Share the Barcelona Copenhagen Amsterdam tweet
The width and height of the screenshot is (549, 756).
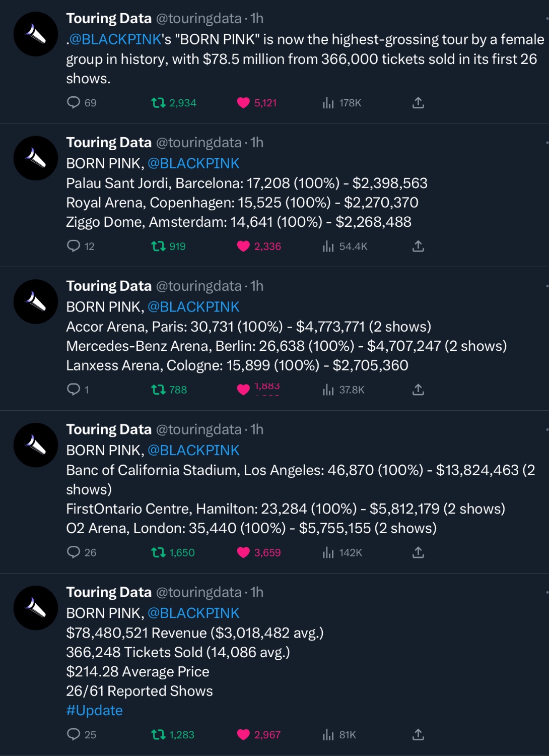click(418, 246)
